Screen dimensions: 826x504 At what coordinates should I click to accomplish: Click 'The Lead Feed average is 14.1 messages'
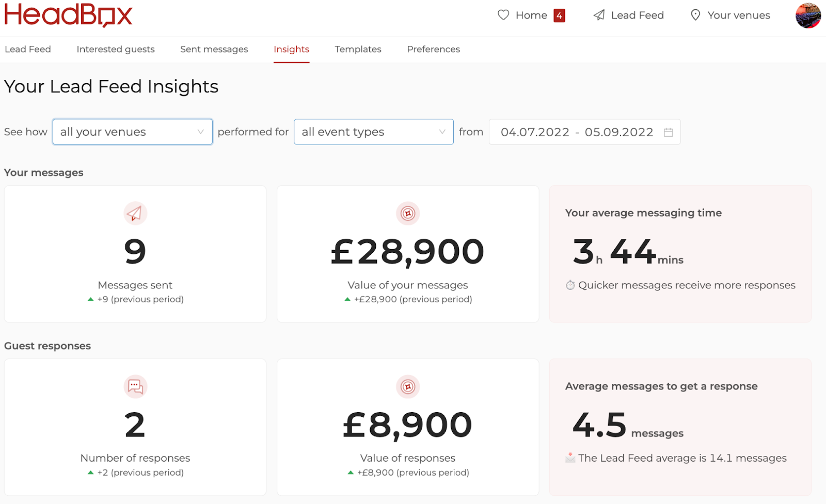point(682,458)
